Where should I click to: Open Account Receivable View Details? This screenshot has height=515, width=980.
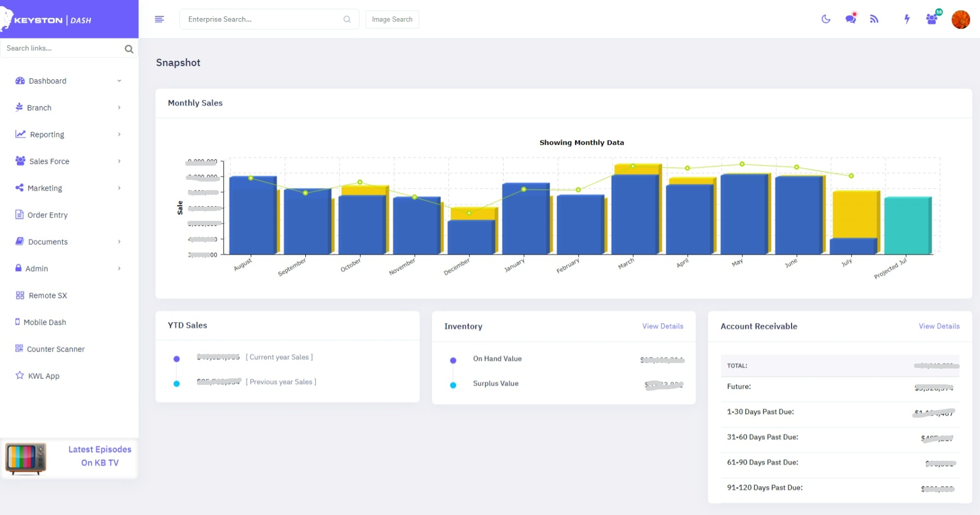[x=938, y=326]
